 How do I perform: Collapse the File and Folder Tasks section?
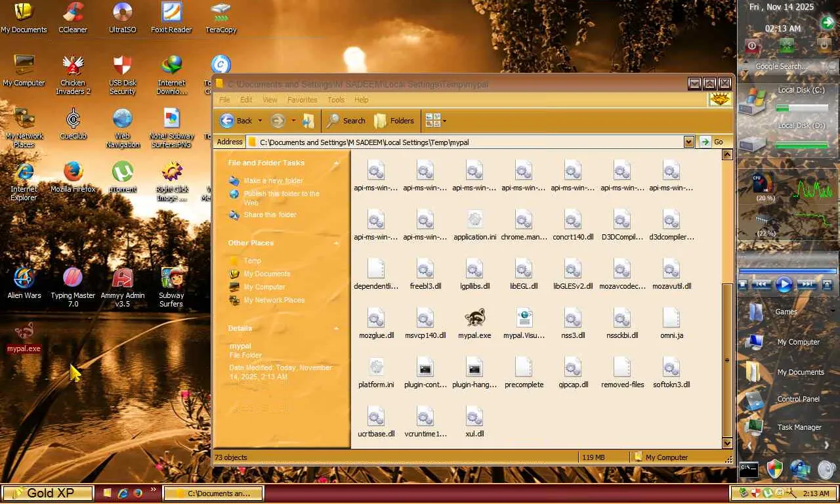[337, 163]
